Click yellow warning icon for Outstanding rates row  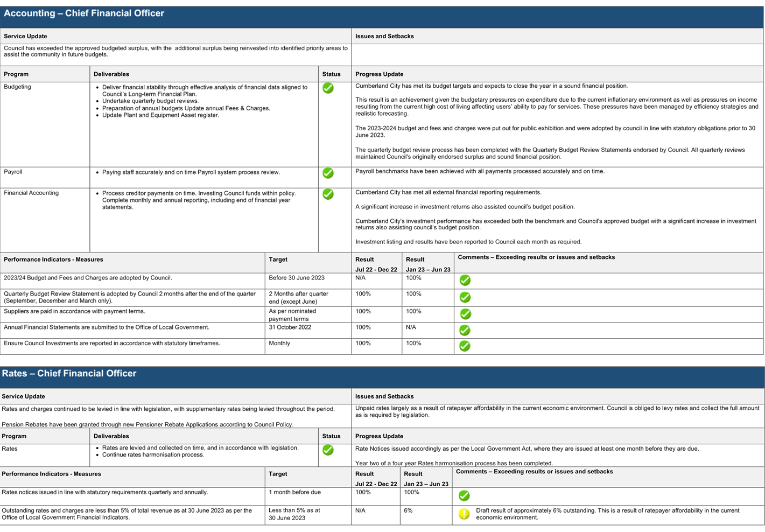[x=464, y=514]
